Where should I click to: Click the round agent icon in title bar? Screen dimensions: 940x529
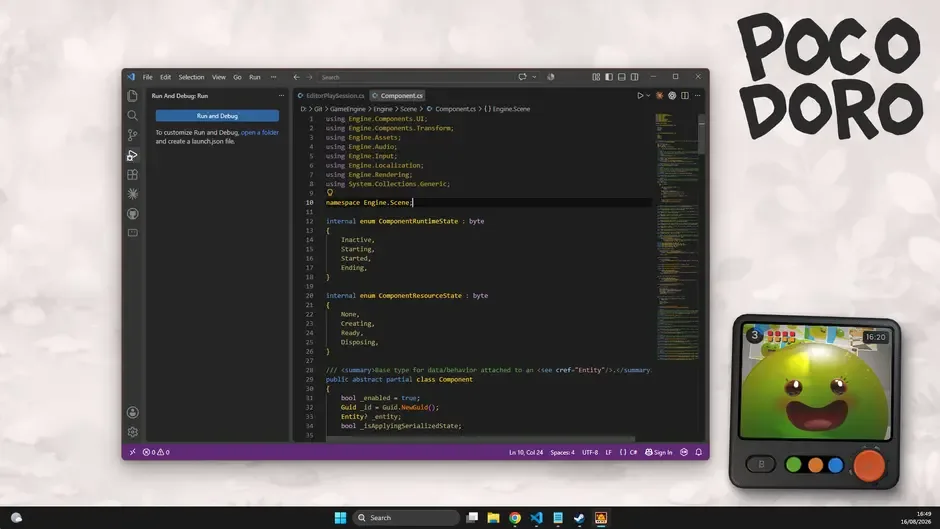550,77
